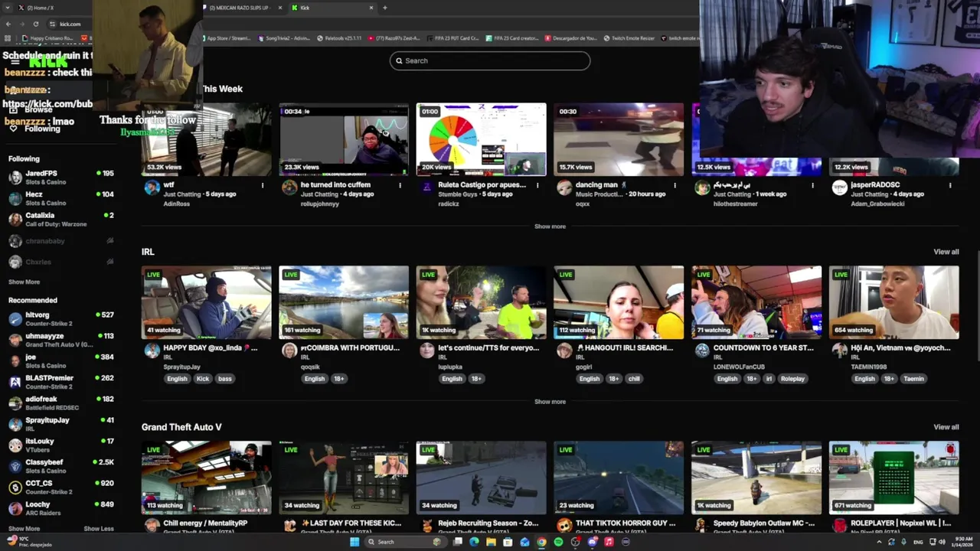Open 'Speedy Babylon Outlaw MC' stream thumbnail

click(x=756, y=478)
